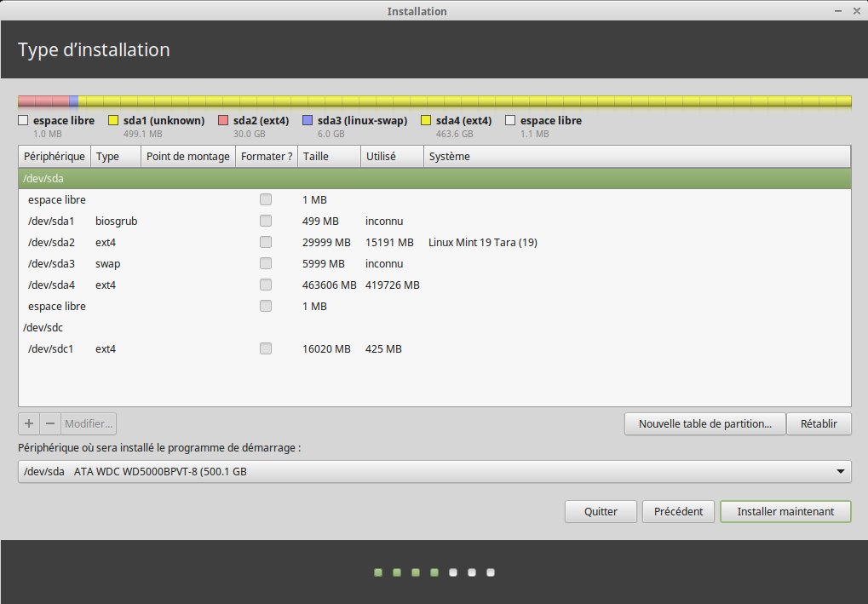Click Rétablir to revert changes
Screen dimensions: 868x604
click(819, 423)
